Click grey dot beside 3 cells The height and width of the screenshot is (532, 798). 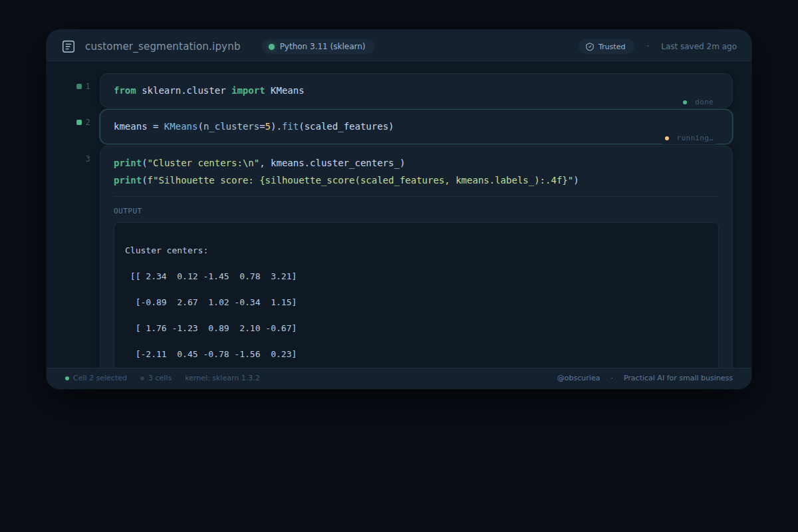pos(142,378)
